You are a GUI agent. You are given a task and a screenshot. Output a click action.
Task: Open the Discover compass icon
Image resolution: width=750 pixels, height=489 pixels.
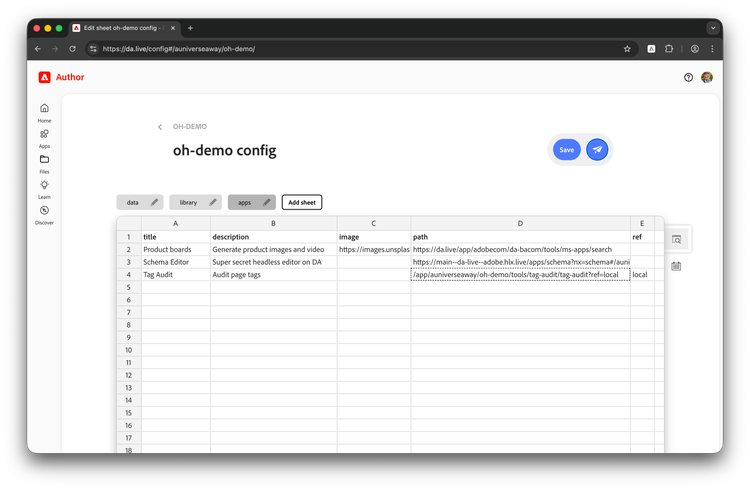click(x=44, y=211)
